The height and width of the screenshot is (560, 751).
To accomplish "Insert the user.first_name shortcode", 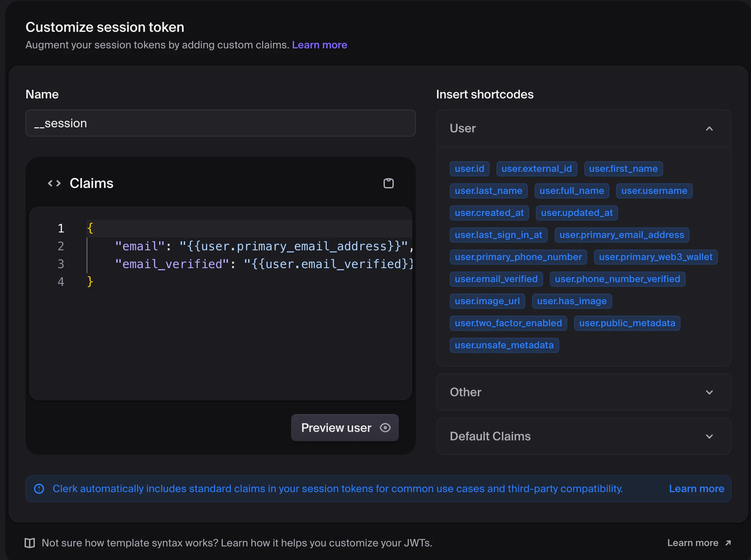I will point(623,169).
